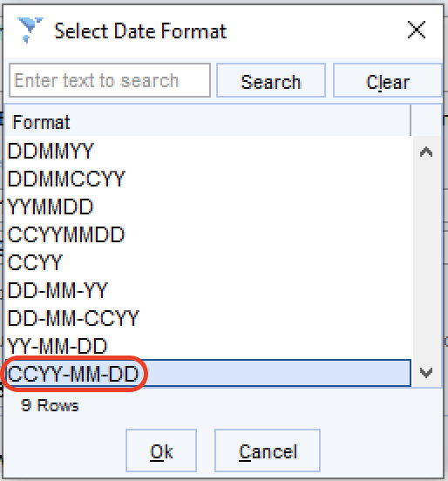Close the Select Date Format dialog
Screen dimensions: 448x481
pos(417,30)
